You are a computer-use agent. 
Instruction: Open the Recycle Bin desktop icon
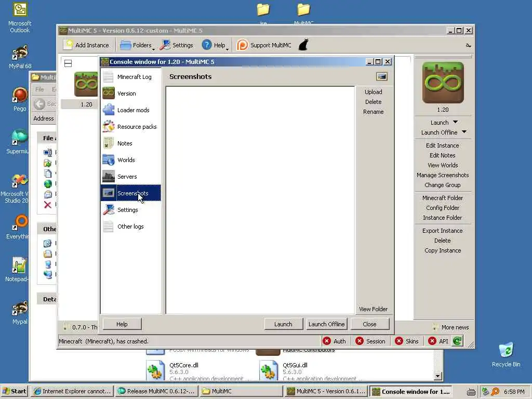(506, 354)
